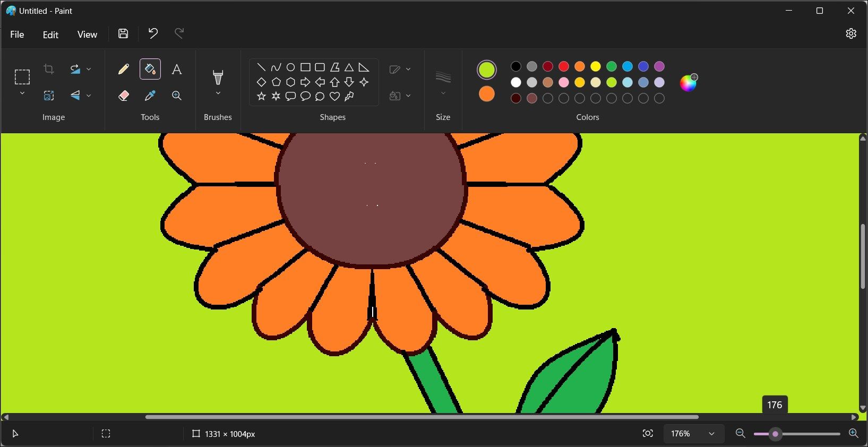The height and width of the screenshot is (447, 868).
Task: Expand the Brushes dropdown arrow
Action: pos(218,93)
